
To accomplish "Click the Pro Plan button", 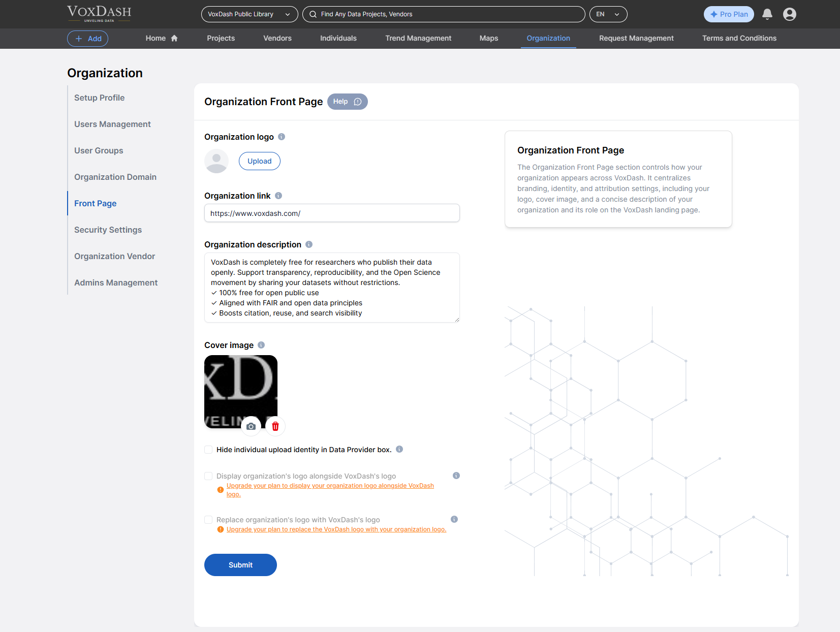I will (x=729, y=14).
